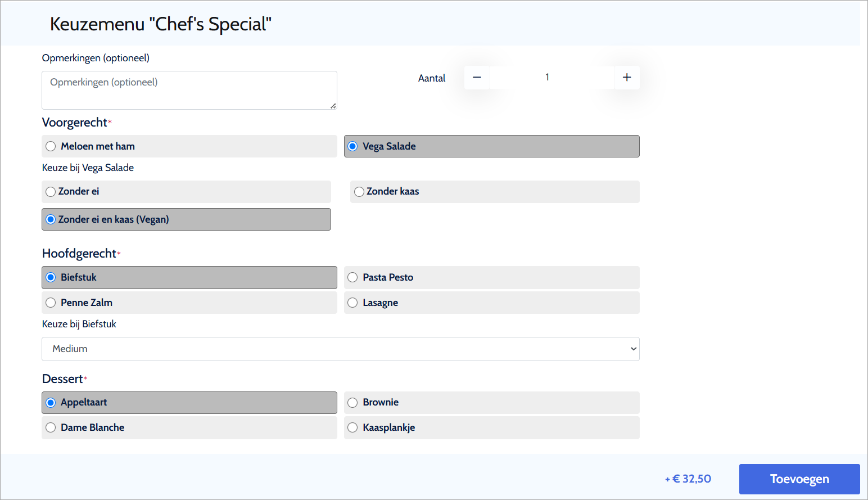The image size is (868, 500).
Task: Click the Voorgerecht section heading
Action: tap(75, 123)
